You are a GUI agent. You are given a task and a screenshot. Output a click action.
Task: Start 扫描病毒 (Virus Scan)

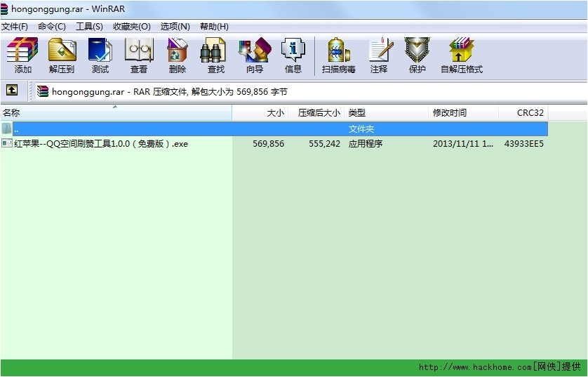coord(339,55)
